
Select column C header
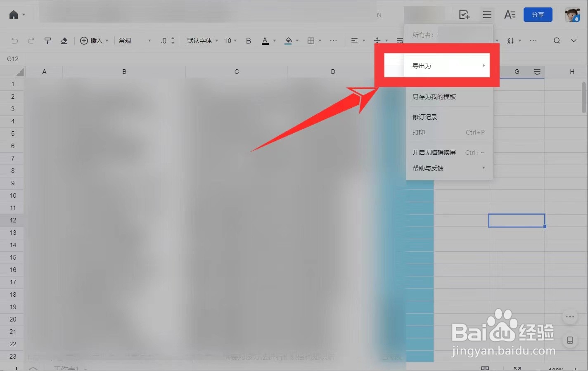click(237, 72)
